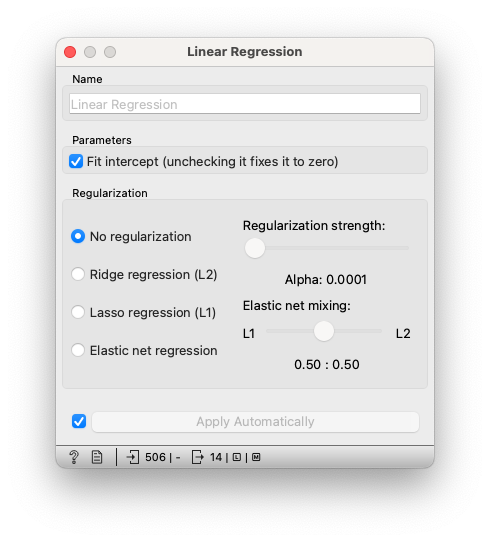Click the 506 input count

[x=156, y=457]
